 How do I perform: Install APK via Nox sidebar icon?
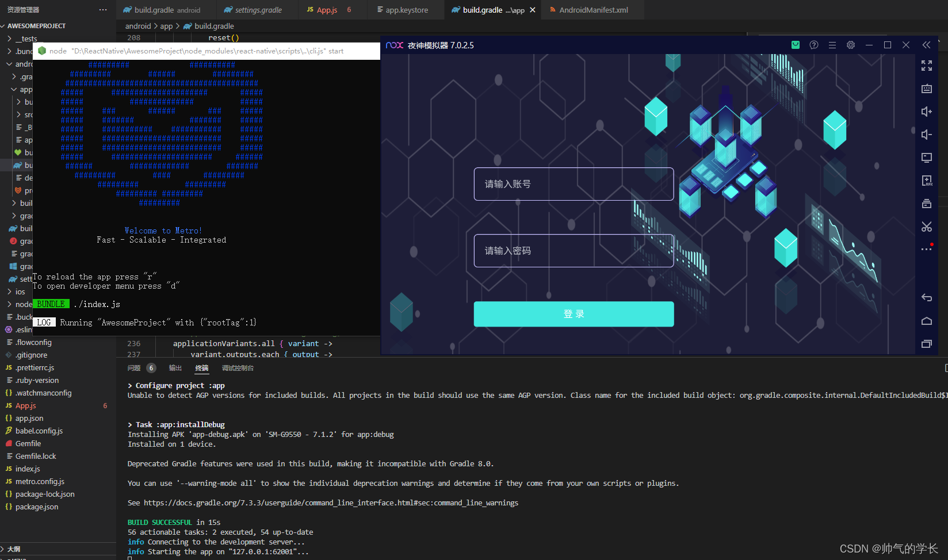[x=926, y=181]
